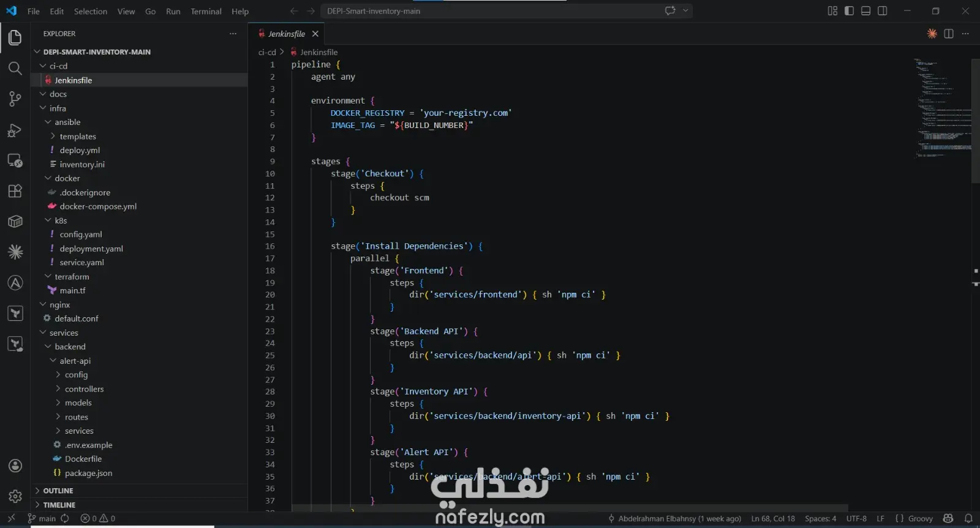Click the main branch in status bar

(x=42, y=519)
